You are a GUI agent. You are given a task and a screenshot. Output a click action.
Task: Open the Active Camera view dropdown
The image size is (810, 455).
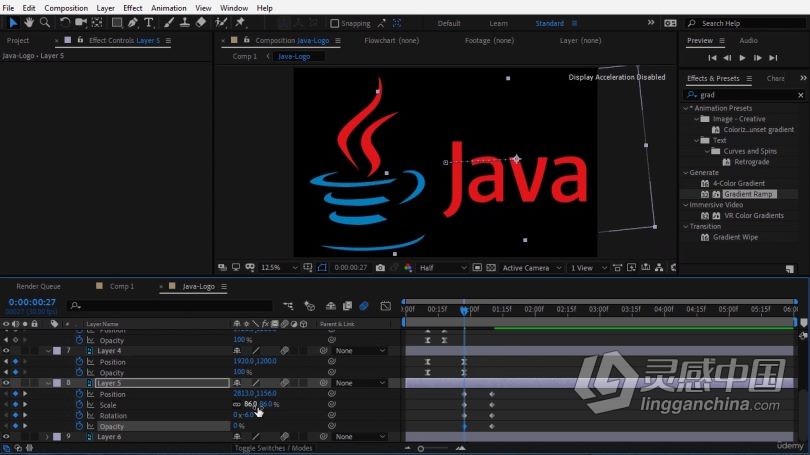click(x=531, y=268)
